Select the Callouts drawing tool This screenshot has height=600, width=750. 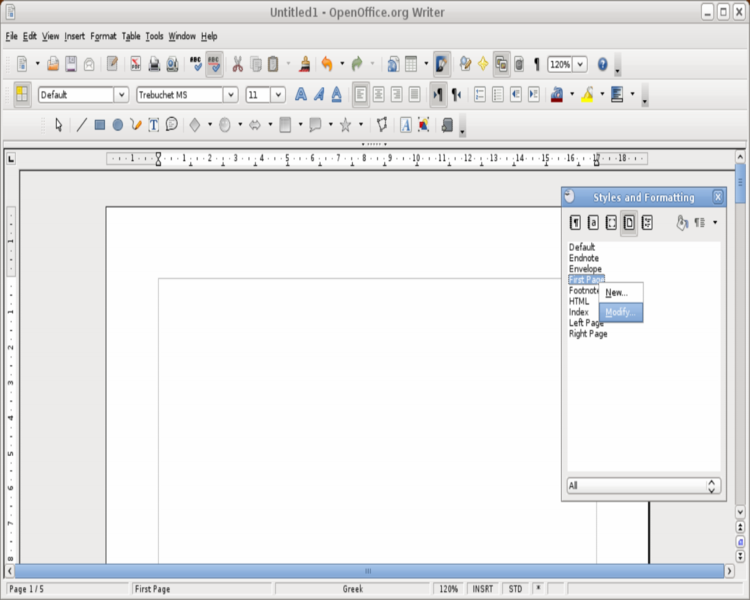pos(315,125)
